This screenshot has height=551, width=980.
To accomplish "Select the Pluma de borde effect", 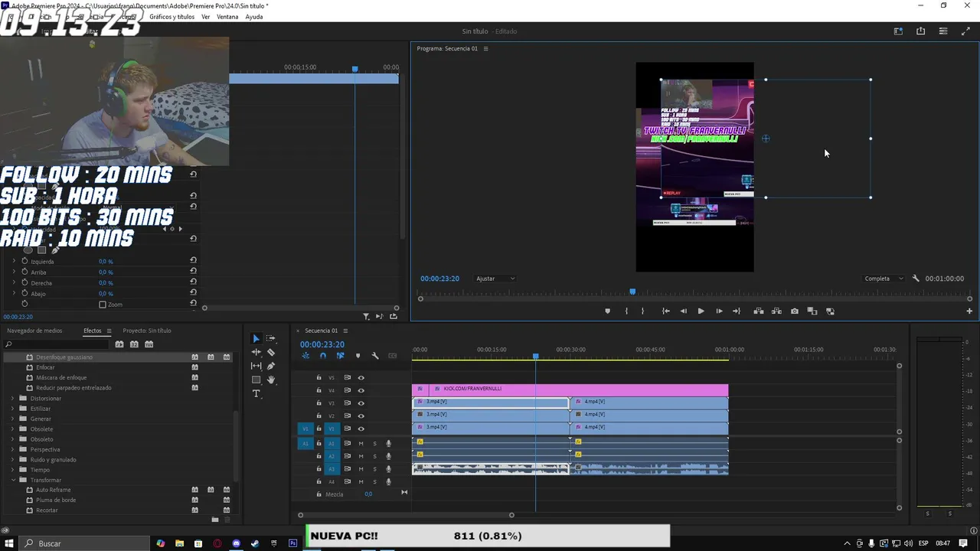I will click(x=56, y=500).
